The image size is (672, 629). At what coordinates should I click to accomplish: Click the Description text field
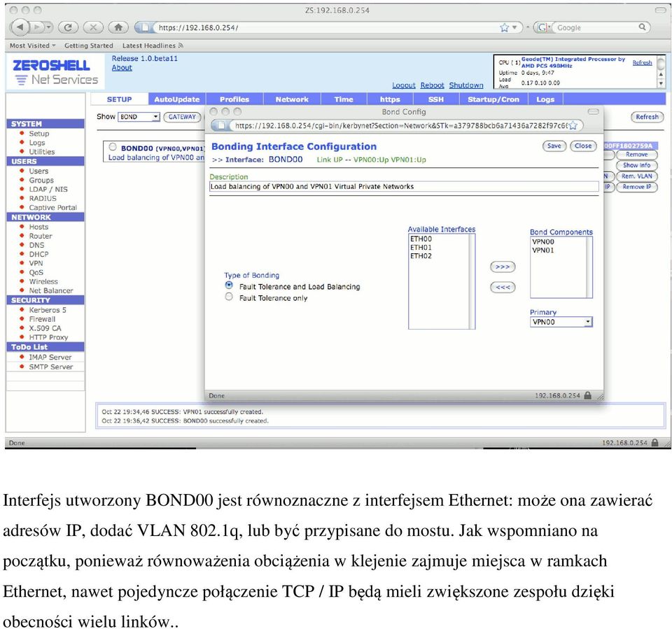[404, 186]
